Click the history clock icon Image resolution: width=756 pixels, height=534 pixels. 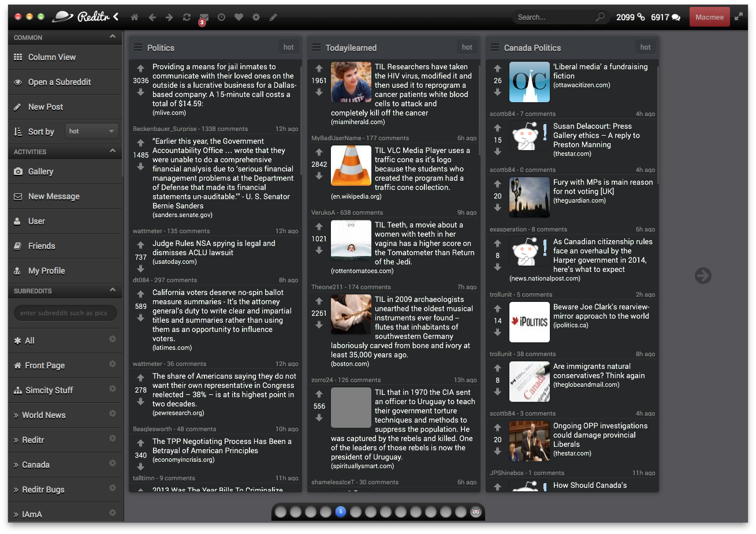(221, 17)
